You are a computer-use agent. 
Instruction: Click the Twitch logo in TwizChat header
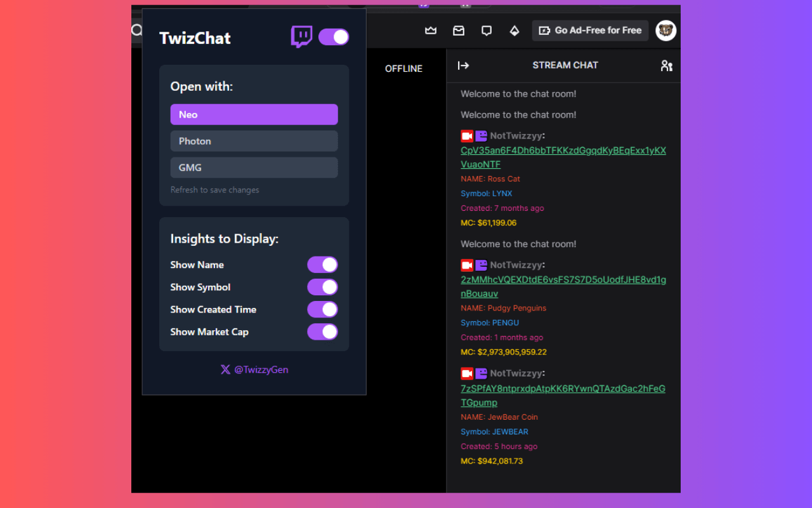click(x=301, y=37)
